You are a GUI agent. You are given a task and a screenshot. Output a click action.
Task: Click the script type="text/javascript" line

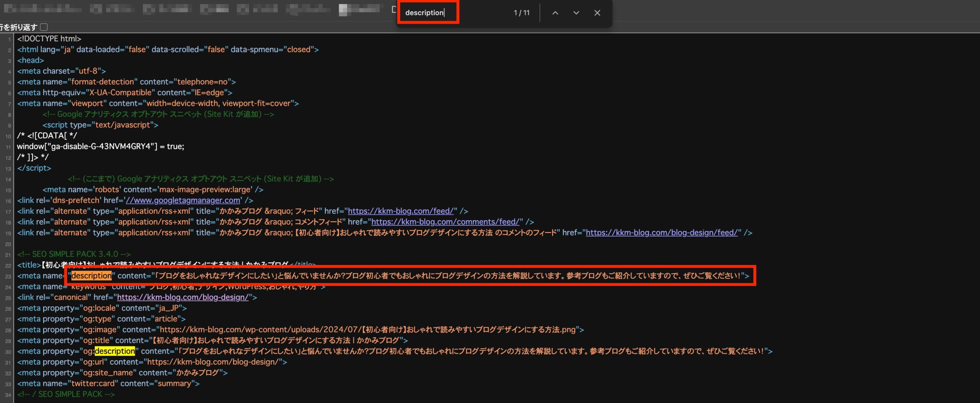100,125
